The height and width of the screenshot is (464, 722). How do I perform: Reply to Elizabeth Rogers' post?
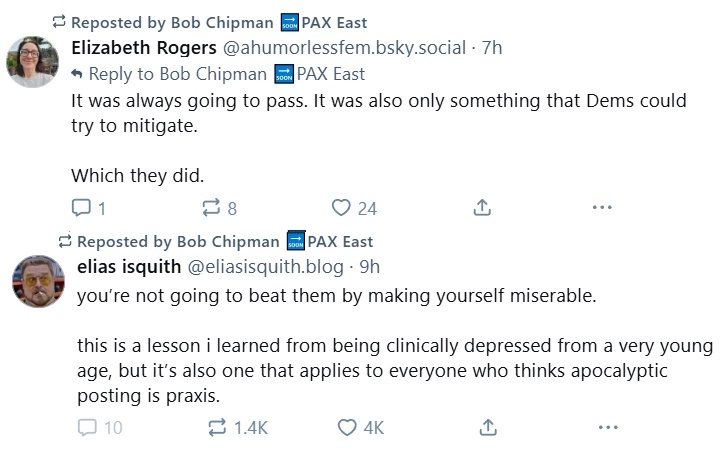point(89,208)
